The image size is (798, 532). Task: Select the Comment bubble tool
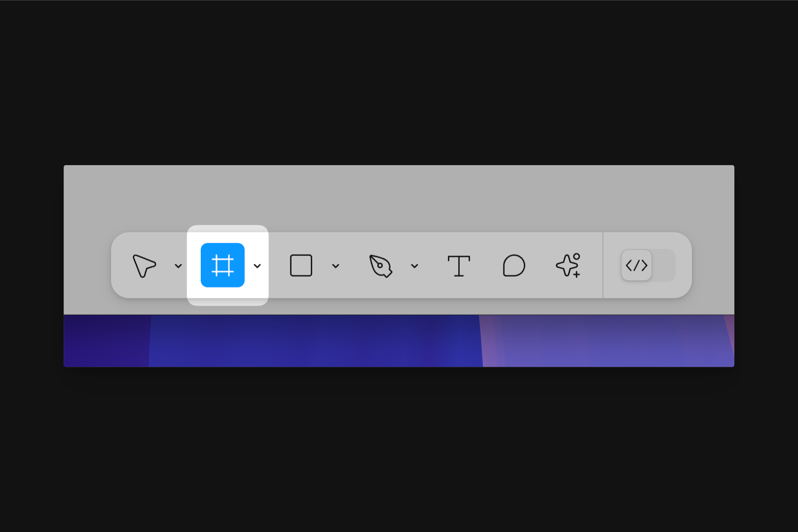[514, 266]
